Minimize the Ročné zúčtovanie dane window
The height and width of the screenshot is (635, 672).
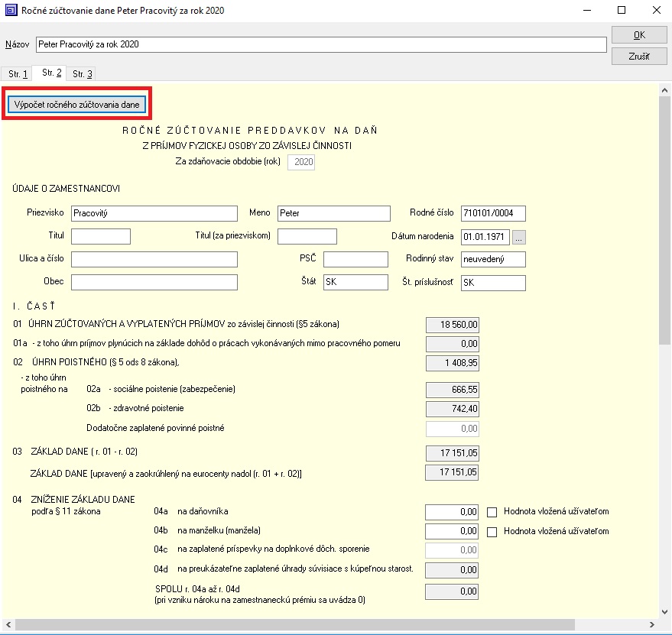(587, 10)
